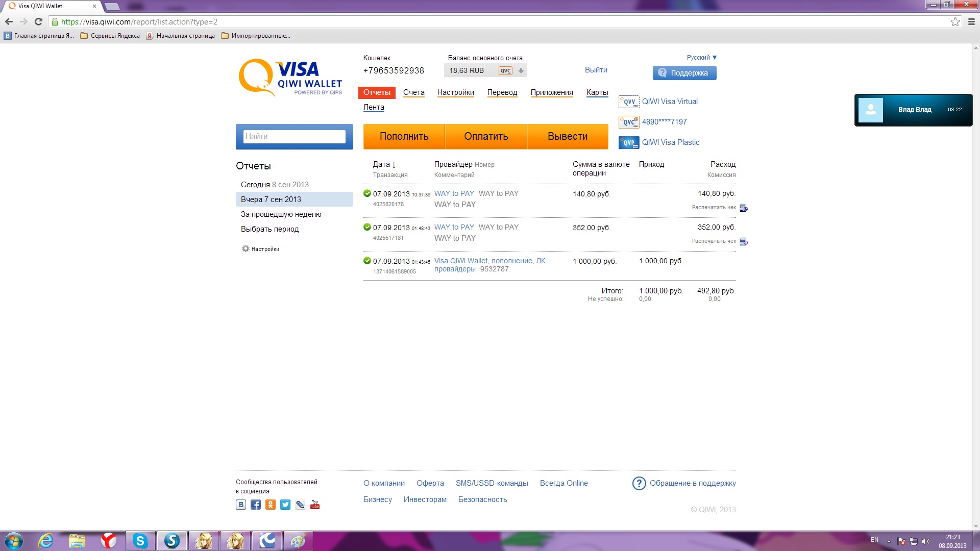Image resolution: width=980 pixels, height=551 pixels.
Task: Click the QVV icon next to QIWI Visa Virtual
Action: click(629, 102)
